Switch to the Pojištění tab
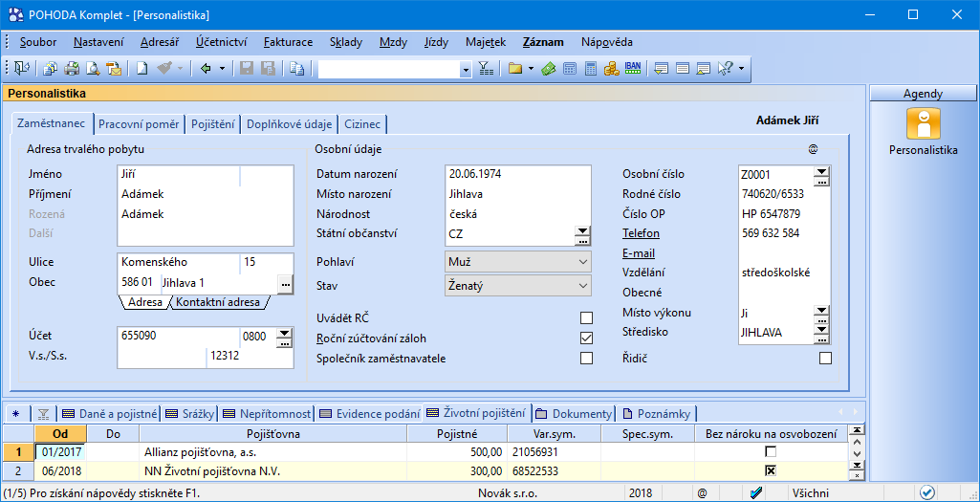The height and width of the screenshot is (502, 980). [213, 123]
